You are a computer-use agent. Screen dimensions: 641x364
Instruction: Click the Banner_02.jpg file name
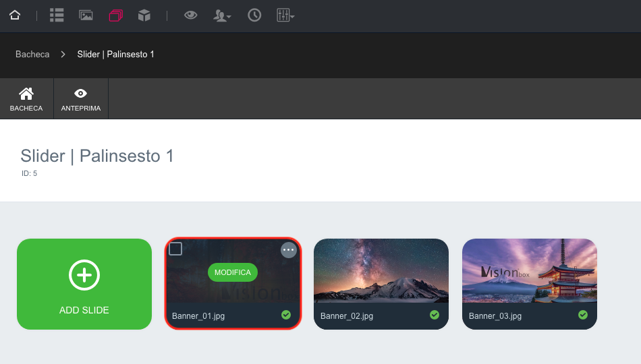click(x=347, y=315)
